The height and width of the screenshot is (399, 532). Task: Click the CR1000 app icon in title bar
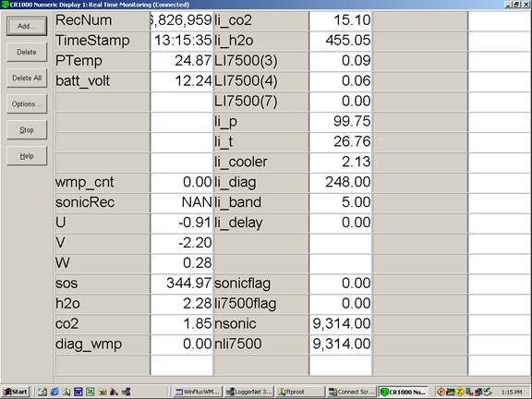click(5, 5)
